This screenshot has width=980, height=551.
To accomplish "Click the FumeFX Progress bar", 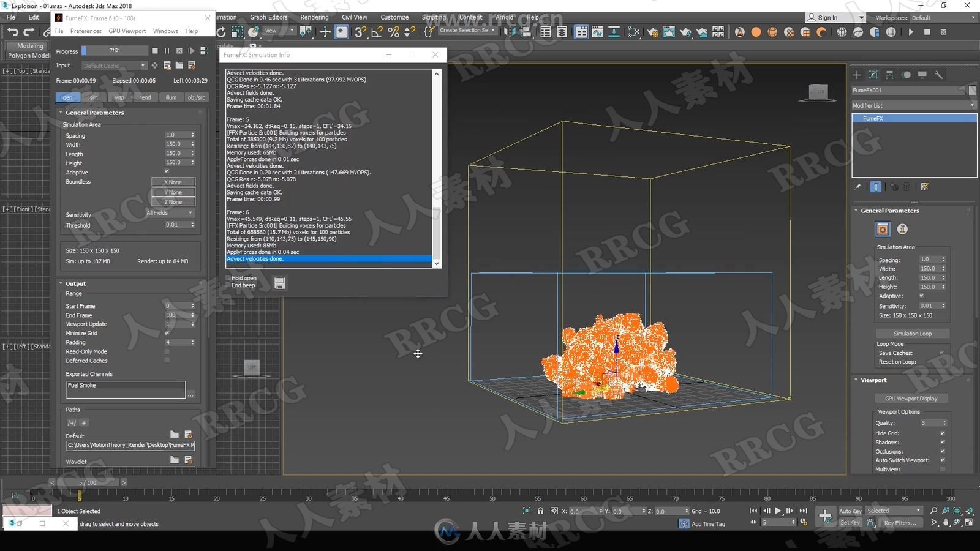I will pyautogui.click(x=115, y=51).
